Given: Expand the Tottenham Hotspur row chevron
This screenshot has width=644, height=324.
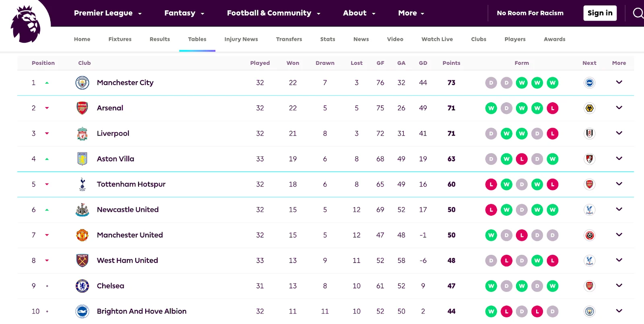Looking at the screenshot, I should [x=619, y=184].
